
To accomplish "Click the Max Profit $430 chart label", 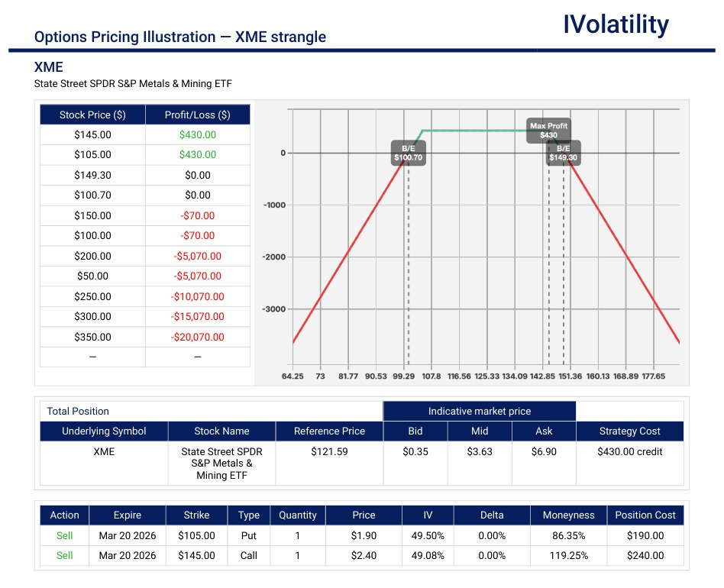I will [548, 130].
